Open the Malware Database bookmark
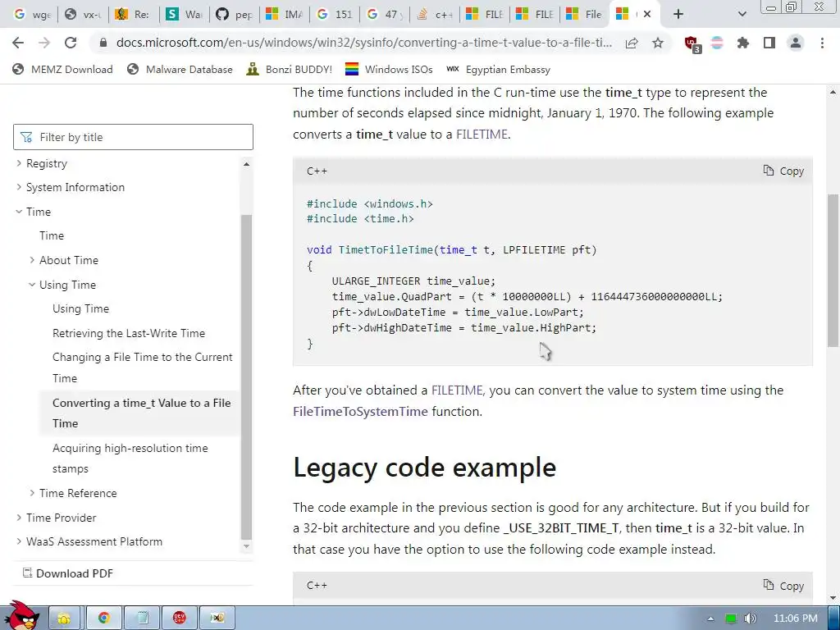 pyautogui.click(x=180, y=69)
